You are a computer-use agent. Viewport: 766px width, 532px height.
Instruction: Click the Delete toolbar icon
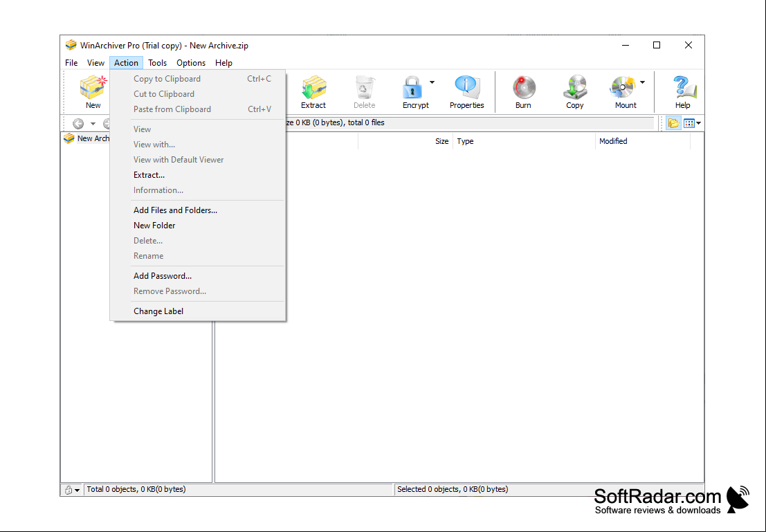(365, 92)
